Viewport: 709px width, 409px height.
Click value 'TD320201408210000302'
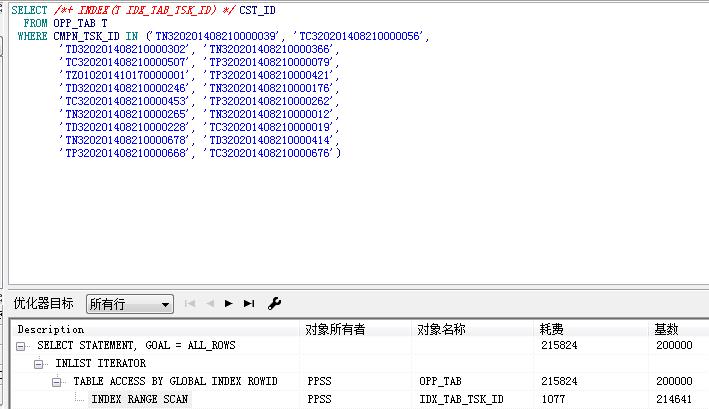(125, 49)
